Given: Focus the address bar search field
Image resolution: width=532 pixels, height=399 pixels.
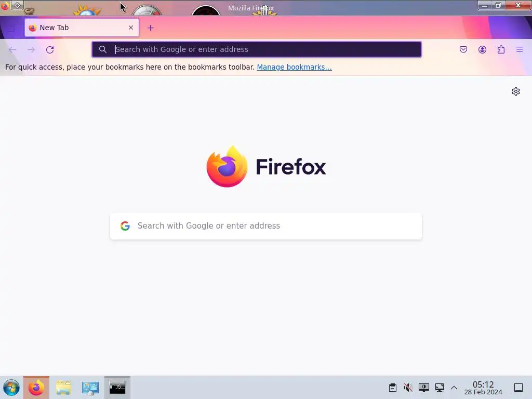Looking at the screenshot, I should (257, 49).
